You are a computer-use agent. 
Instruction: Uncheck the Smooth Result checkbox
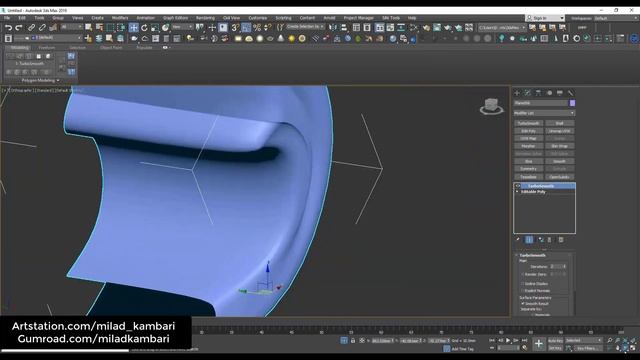click(523, 304)
